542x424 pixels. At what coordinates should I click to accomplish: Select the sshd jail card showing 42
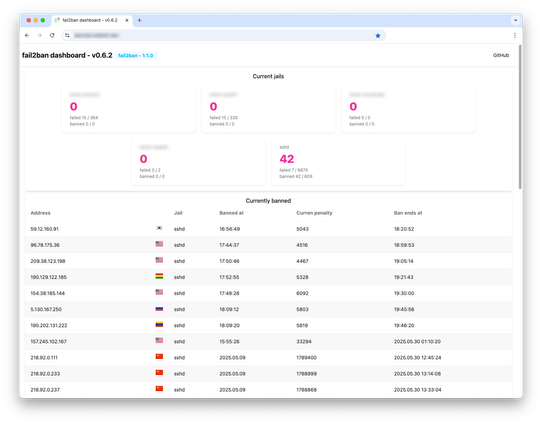click(338, 162)
